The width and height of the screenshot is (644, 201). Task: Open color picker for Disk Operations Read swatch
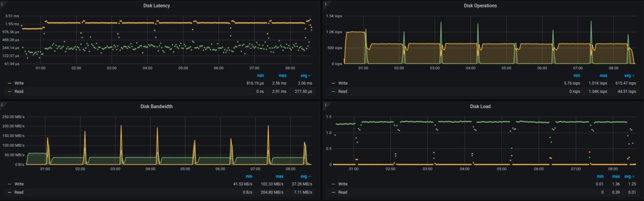[334, 91]
